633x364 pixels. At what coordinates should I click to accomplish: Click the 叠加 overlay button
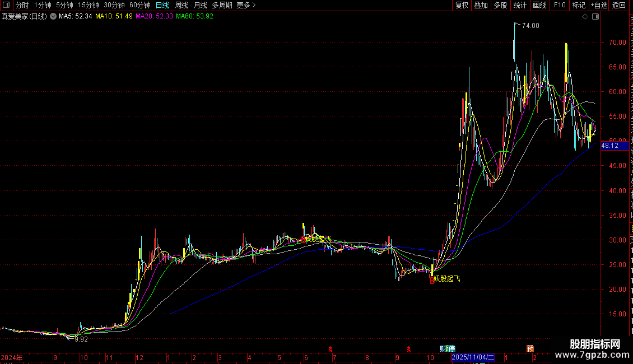(x=481, y=5)
